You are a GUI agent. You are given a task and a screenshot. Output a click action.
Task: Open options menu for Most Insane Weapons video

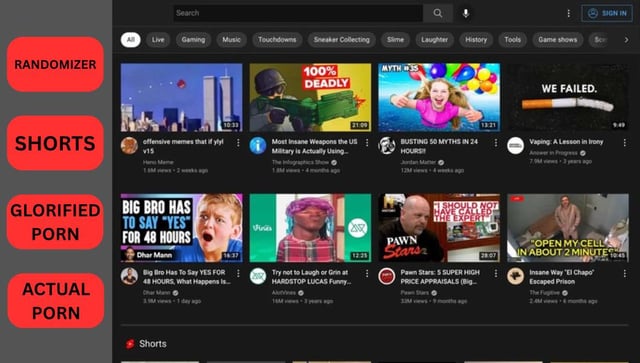pyautogui.click(x=367, y=143)
